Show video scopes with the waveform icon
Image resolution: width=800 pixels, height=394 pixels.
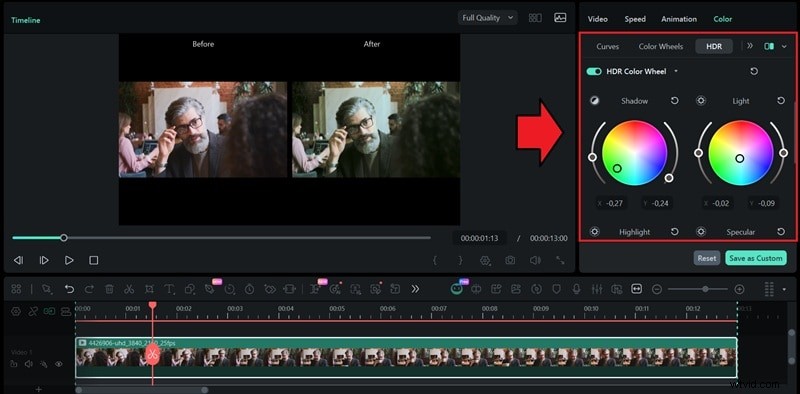(560, 18)
